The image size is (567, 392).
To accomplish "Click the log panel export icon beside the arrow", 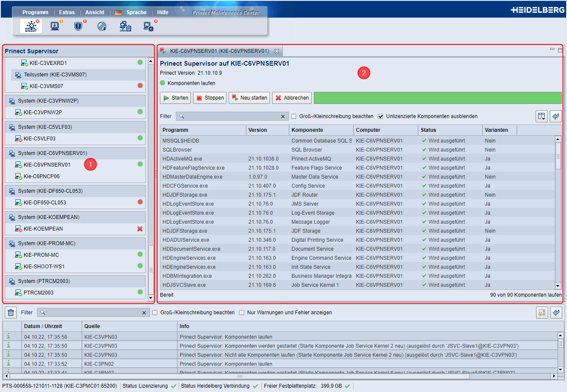I will [542, 313].
